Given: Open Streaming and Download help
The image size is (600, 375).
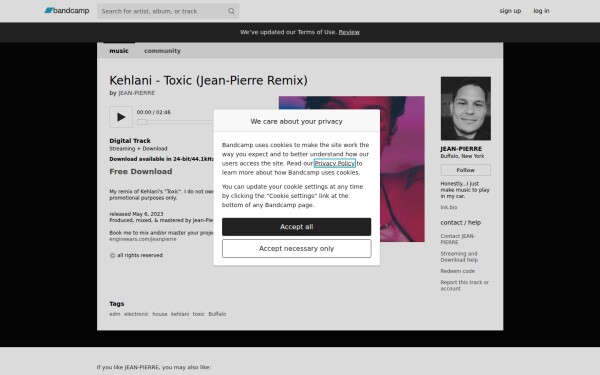Looking at the screenshot, I should 459,257.
